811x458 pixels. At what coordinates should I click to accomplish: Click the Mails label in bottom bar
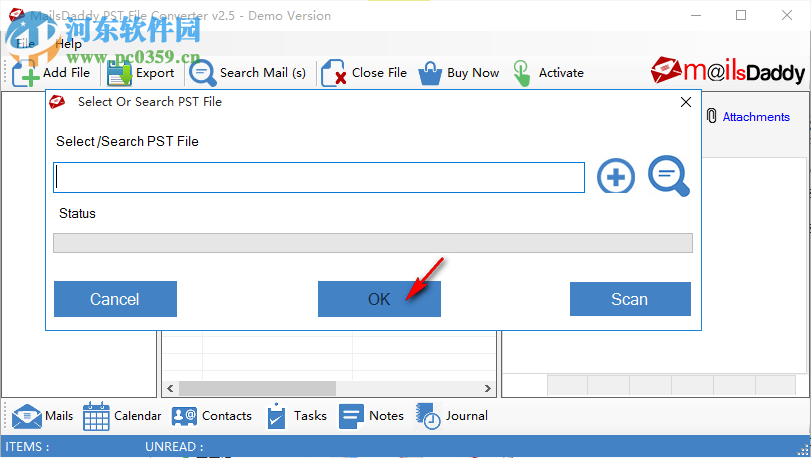[59, 416]
